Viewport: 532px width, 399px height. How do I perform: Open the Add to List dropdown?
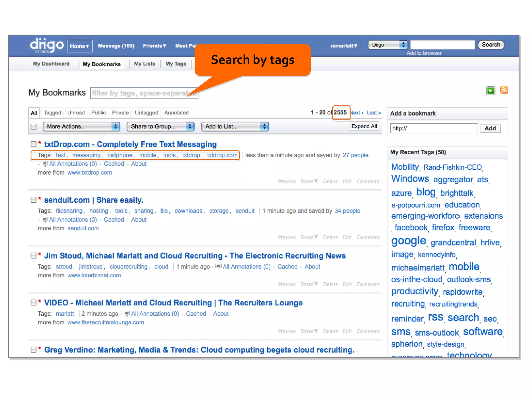(235, 127)
